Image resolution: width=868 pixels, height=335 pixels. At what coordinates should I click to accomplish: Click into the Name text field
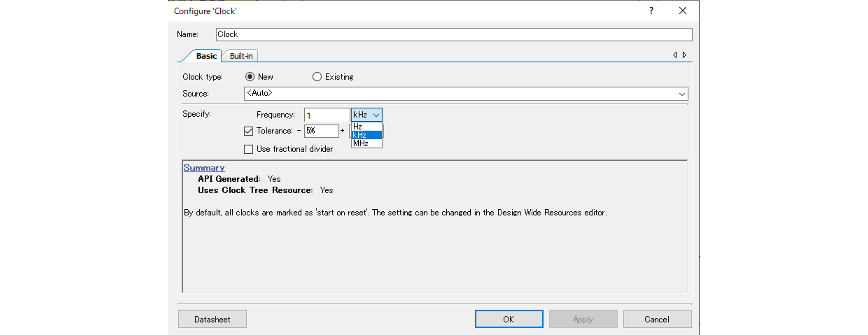(x=454, y=35)
